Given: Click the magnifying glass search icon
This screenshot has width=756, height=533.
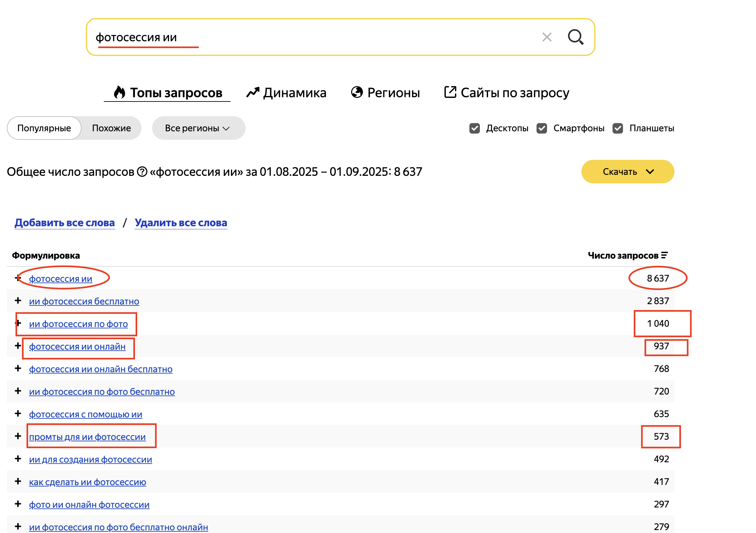Looking at the screenshot, I should coord(575,37).
